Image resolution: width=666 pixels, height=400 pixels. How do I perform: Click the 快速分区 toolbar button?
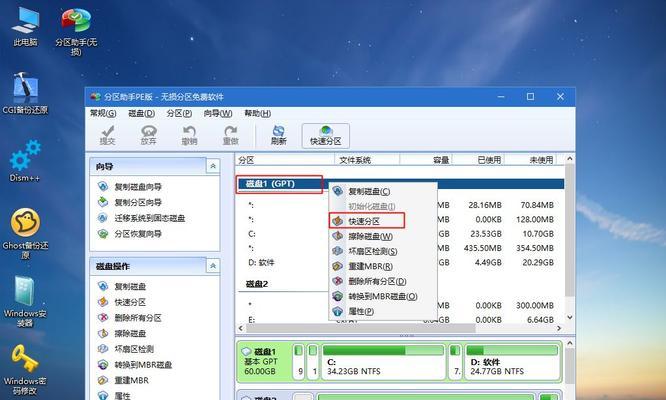tap(325, 135)
